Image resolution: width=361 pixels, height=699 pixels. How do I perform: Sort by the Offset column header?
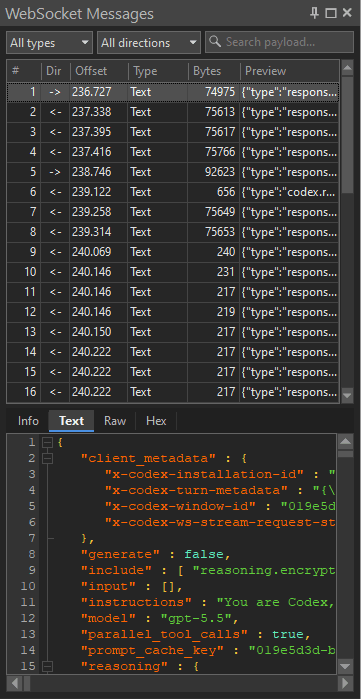pyautogui.click(x=99, y=71)
